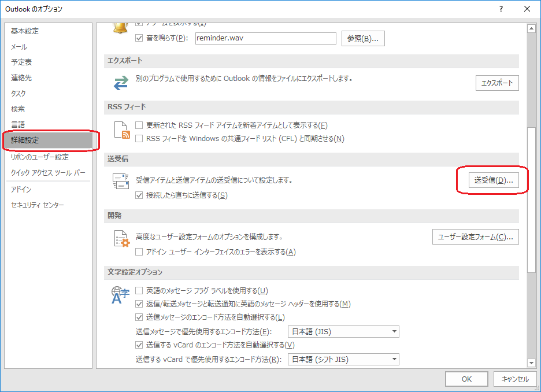This screenshot has width=541, height=392.
Task: Disable 接続したら直ちに送信する checkbox
Action: click(x=139, y=195)
